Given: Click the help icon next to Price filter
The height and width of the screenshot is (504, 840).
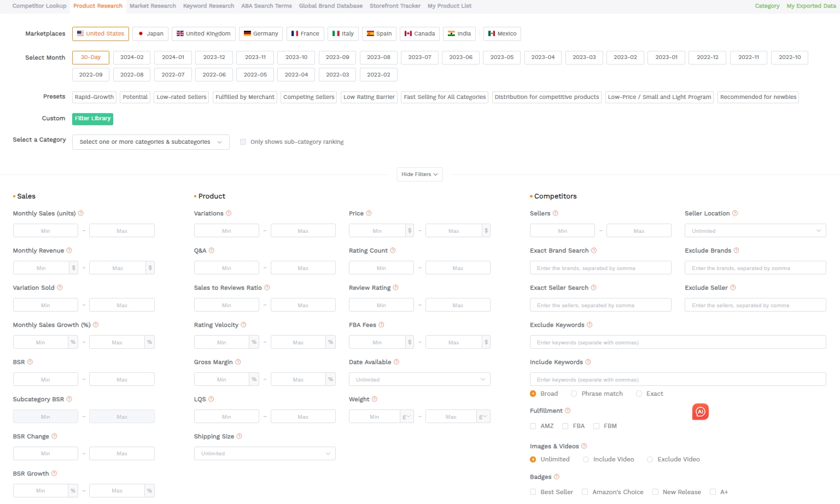Looking at the screenshot, I should click(369, 213).
